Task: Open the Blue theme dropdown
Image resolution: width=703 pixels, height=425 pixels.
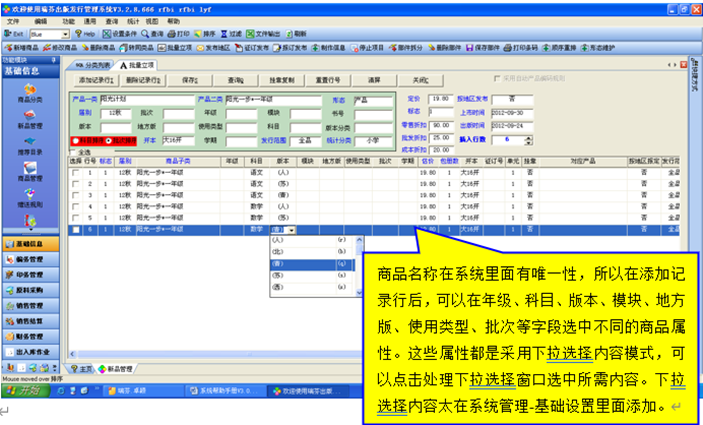Action: point(65,34)
